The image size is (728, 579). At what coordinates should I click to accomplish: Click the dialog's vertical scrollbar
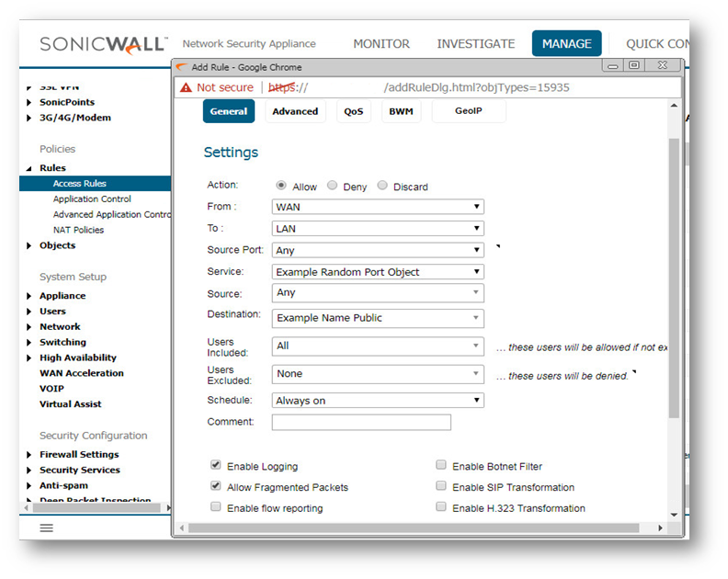[x=674, y=276]
